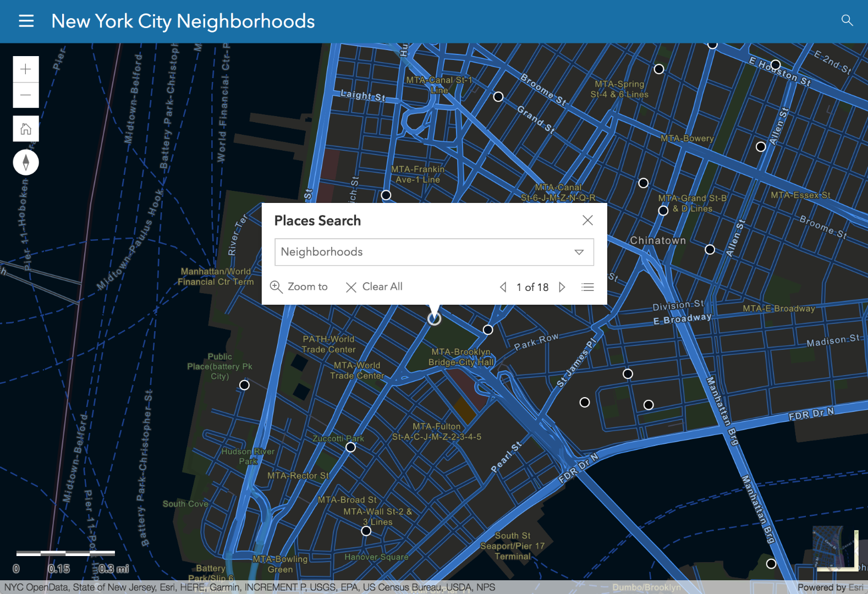Click the MTA-Essex St label
Image resolution: width=868 pixels, height=594 pixels.
[800, 195]
